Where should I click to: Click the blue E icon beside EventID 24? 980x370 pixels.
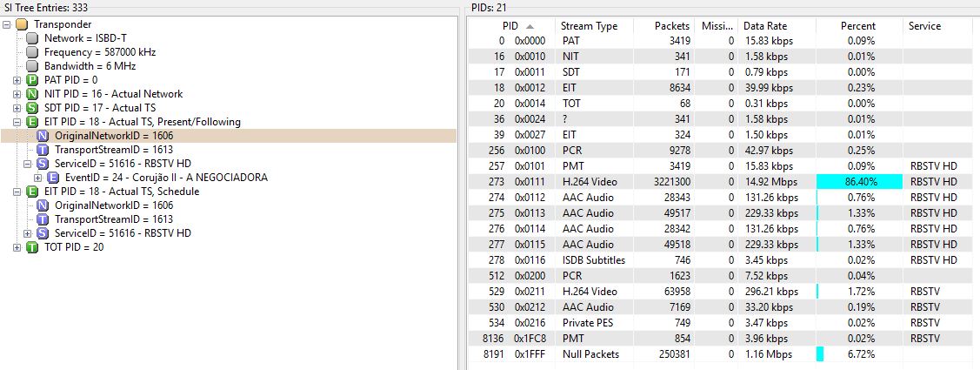(x=53, y=178)
